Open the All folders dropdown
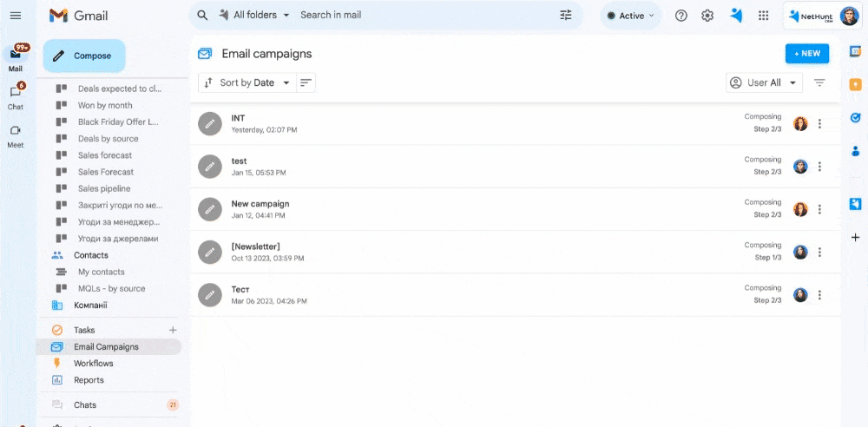The width and height of the screenshot is (868, 427). point(254,16)
